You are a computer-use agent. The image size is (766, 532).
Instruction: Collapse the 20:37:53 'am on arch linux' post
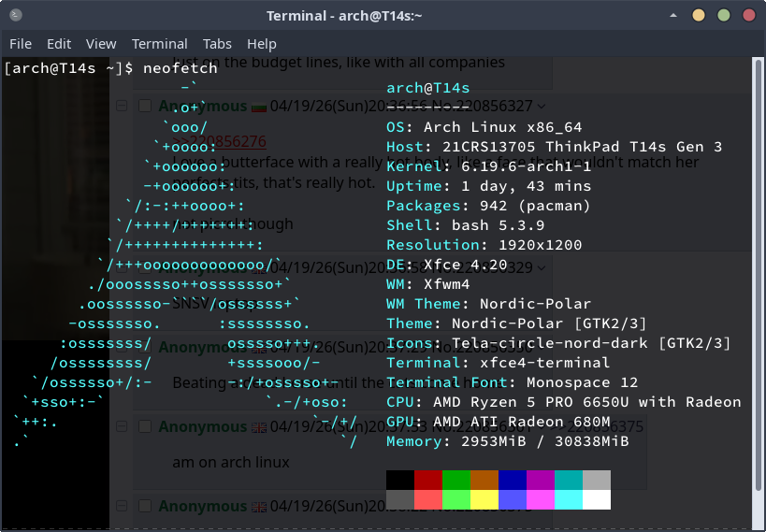tap(122, 426)
